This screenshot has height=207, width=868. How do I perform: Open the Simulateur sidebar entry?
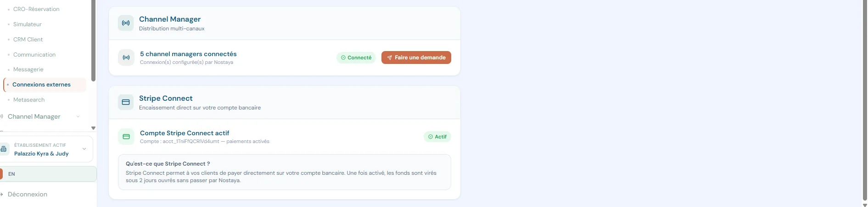coord(28,24)
